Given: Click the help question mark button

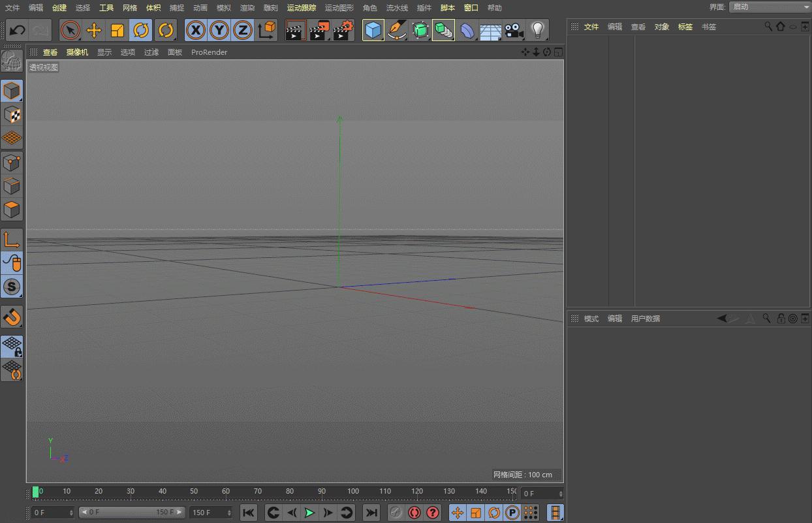Looking at the screenshot, I should pos(432,513).
